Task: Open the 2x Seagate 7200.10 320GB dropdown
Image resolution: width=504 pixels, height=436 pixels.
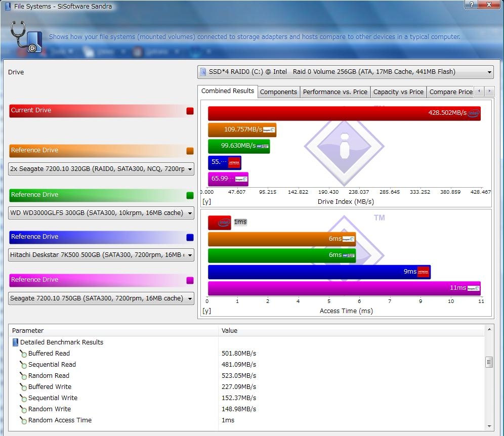Action: [101, 169]
